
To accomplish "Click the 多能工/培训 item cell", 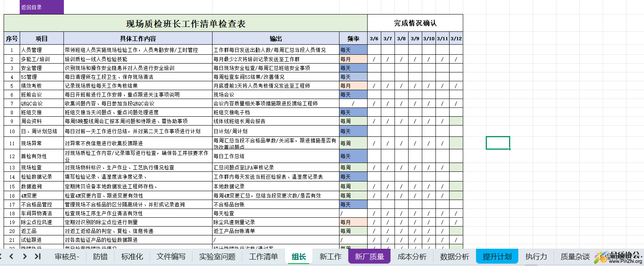I will 42,59.
